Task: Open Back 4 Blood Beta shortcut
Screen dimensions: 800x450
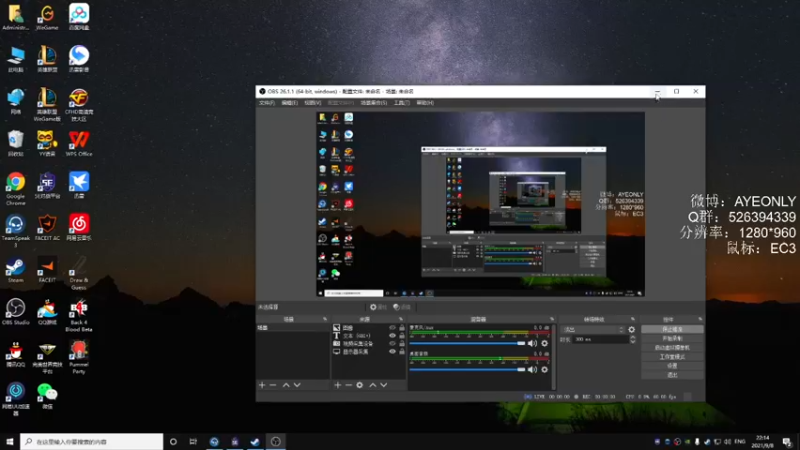Action: (x=79, y=315)
